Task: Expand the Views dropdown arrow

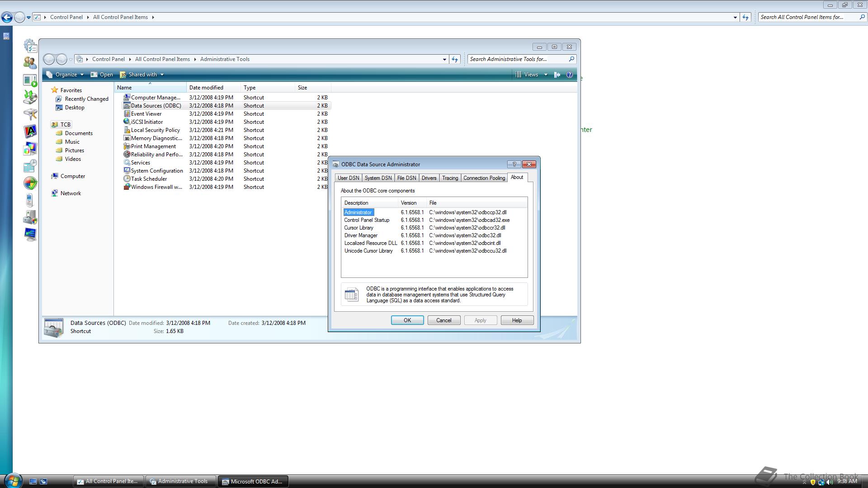Action: (x=546, y=75)
